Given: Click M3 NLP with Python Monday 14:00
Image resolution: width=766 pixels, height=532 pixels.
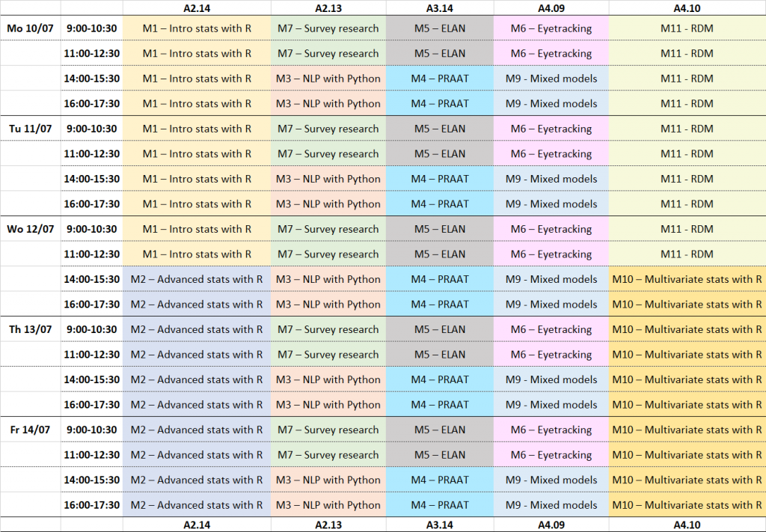Looking at the screenshot, I should pos(328,78).
